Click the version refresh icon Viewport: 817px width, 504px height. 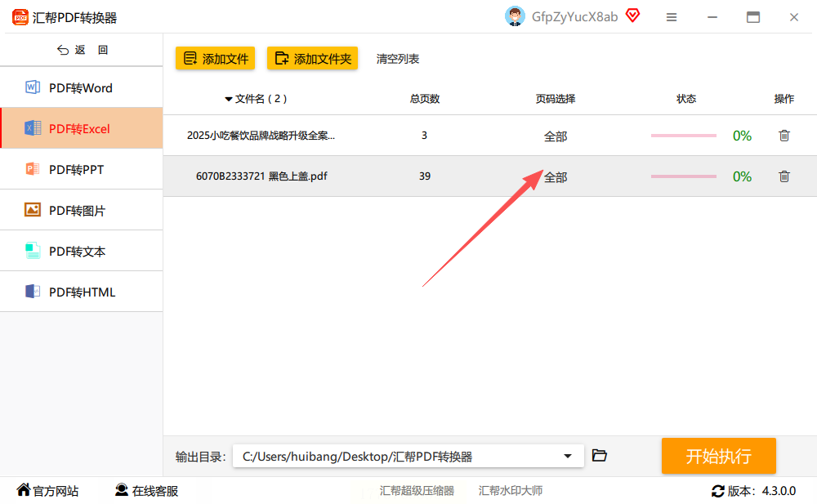pos(717,491)
